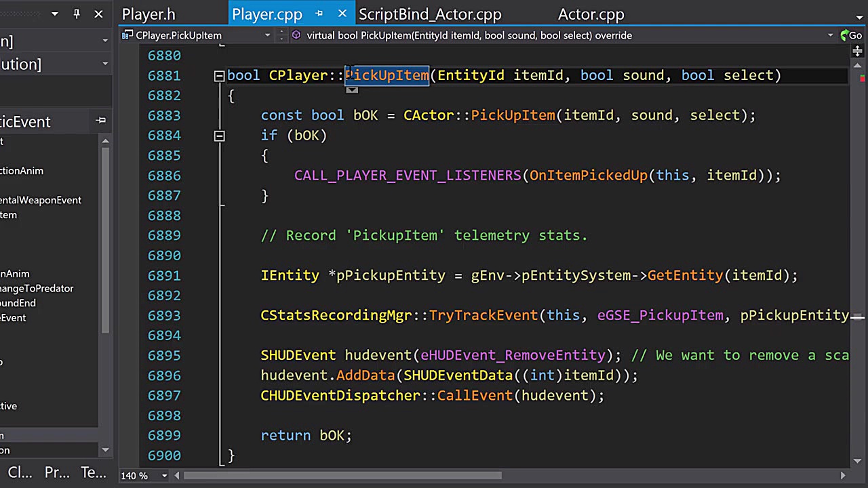Open the left panel window options dropdown
This screenshot has width=868, height=488.
coord(55,14)
